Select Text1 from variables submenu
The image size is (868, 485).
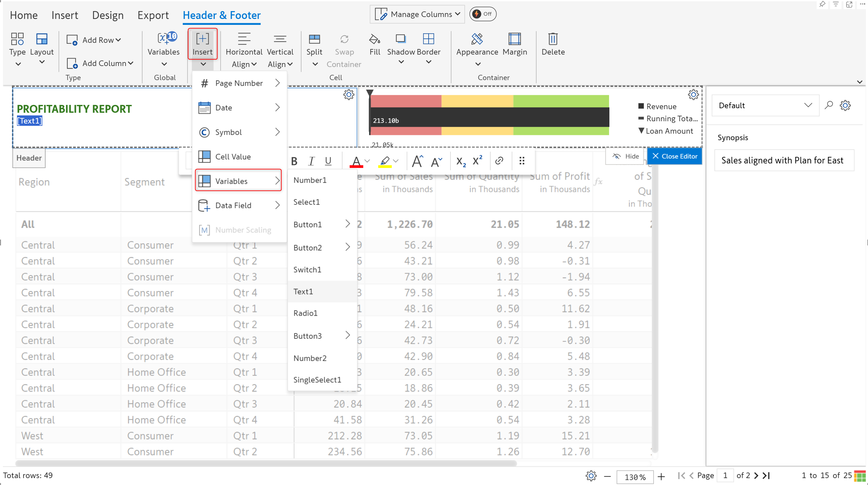tap(303, 292)
